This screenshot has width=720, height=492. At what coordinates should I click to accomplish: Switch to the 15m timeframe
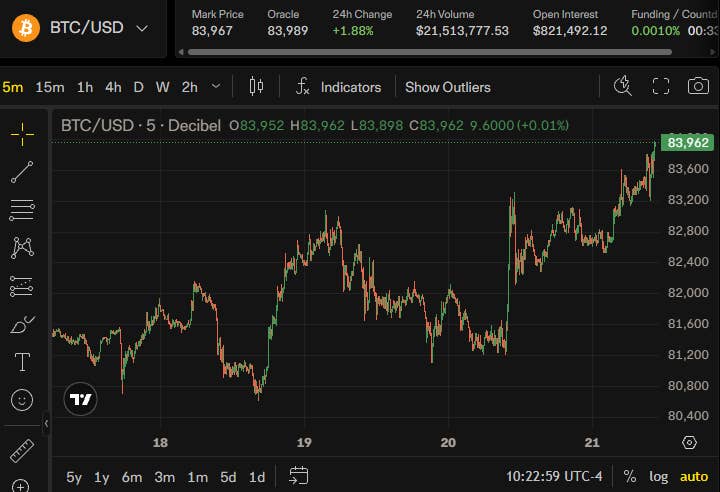(x=50, y=87)
